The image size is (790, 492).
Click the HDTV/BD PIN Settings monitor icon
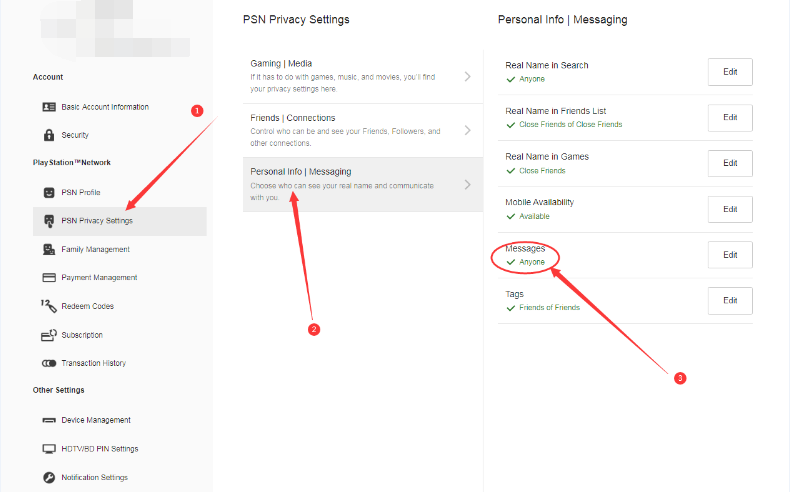(49, 449)
